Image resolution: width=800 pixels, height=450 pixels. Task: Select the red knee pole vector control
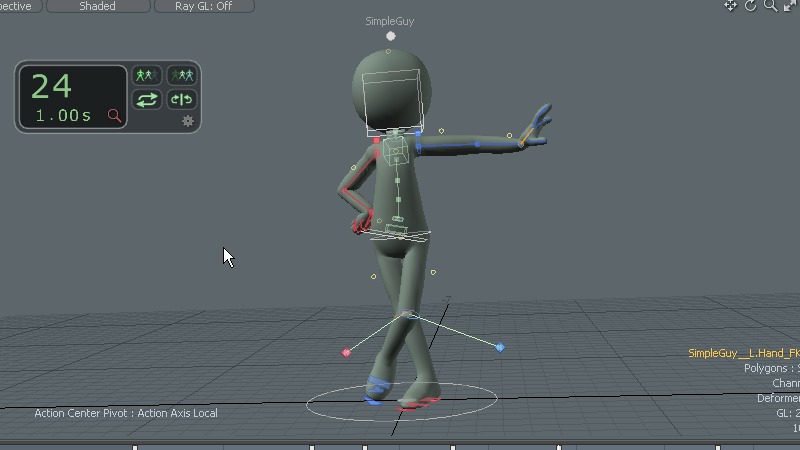point(347,352)
